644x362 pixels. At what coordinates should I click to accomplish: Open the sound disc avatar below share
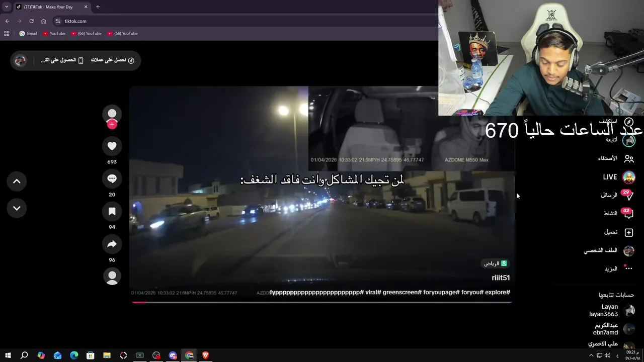112,276
